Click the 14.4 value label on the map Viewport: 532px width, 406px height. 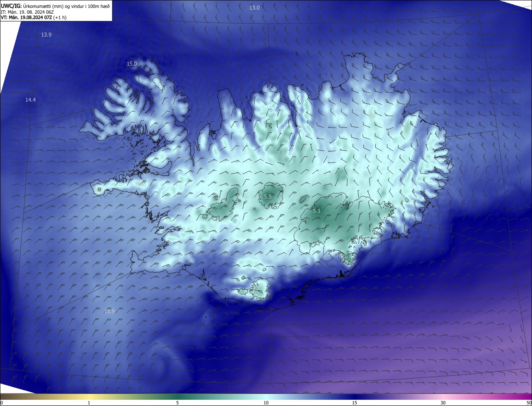30,100
